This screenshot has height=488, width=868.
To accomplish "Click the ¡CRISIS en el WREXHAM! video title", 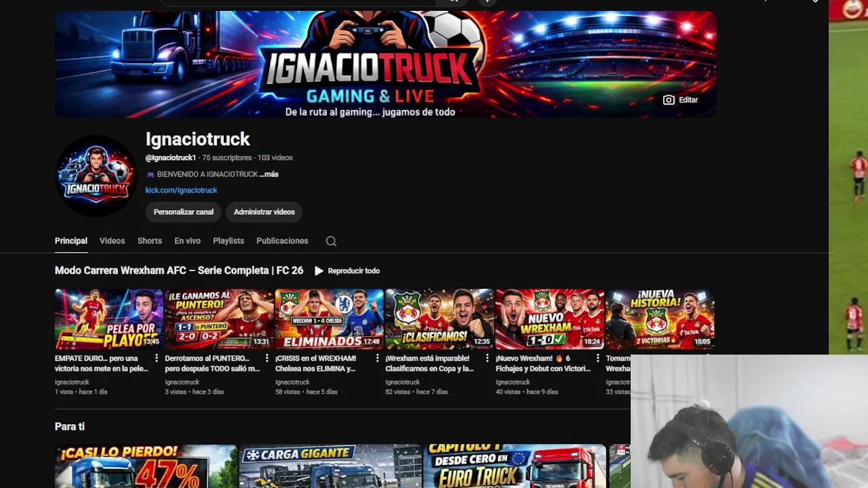I will [315, 363].
